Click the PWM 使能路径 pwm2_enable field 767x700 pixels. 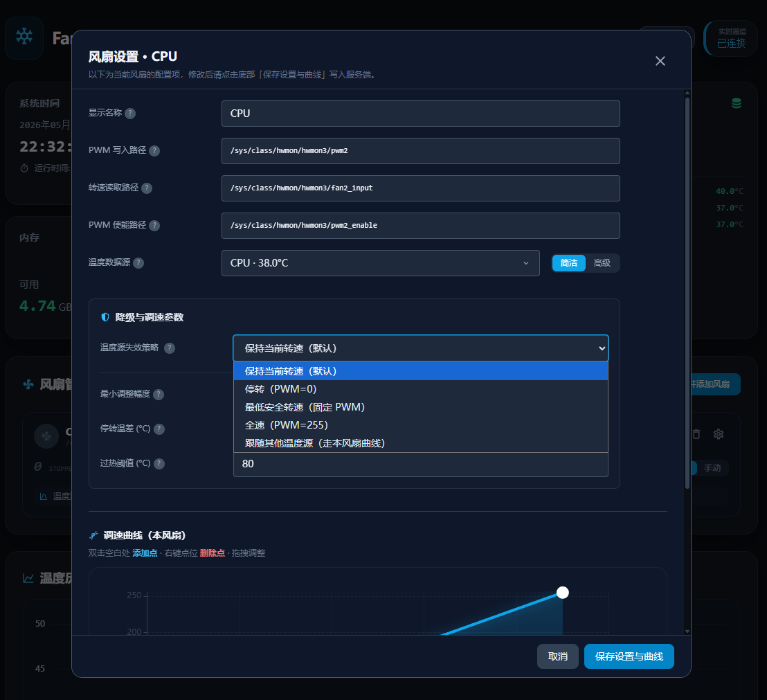421,226
